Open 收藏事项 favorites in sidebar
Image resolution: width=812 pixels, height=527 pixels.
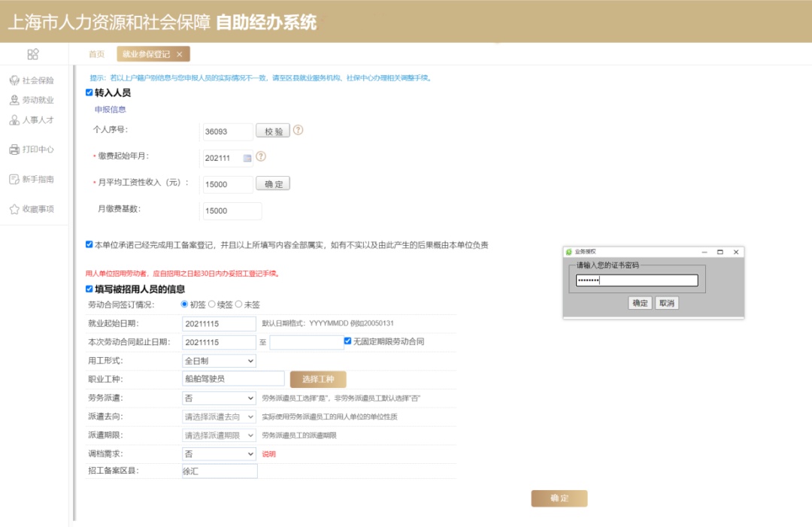point(32,209)
